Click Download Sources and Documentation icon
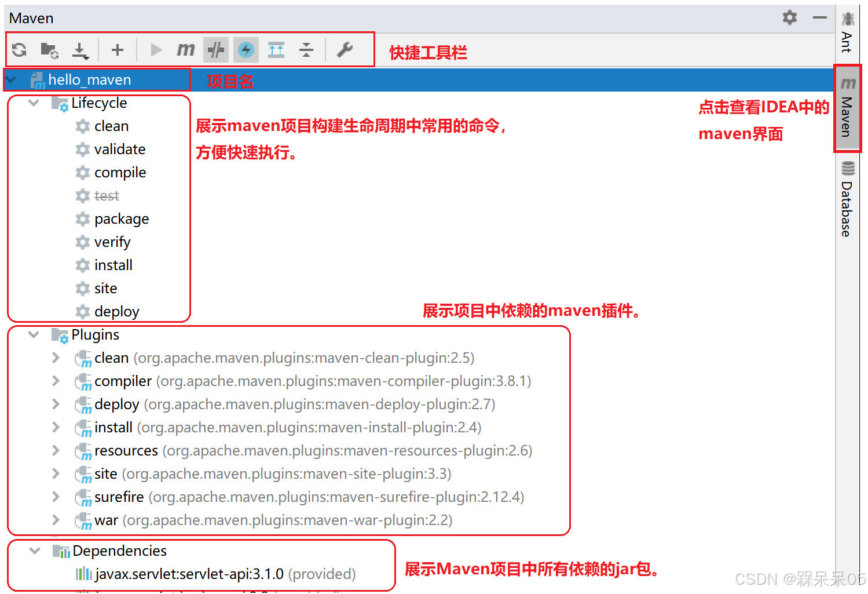 [80, 50]
